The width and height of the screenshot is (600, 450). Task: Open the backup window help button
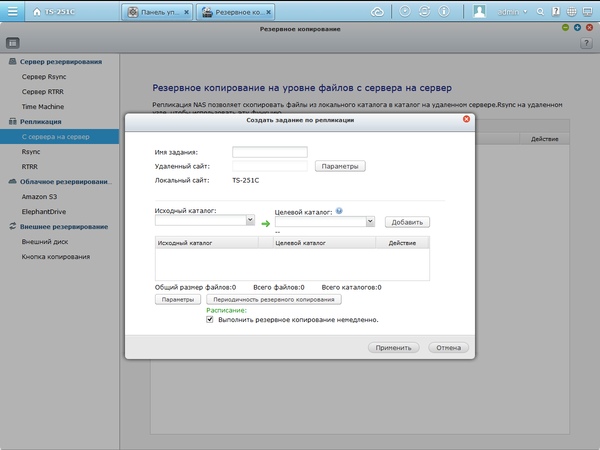(586, 43)
